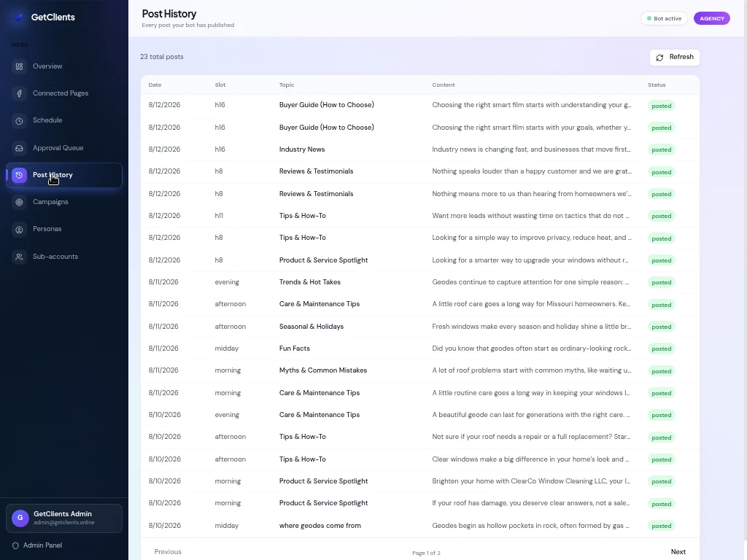Click the Fun Facts topic cell
The image size is (747, 560).
tap(295, 349)
